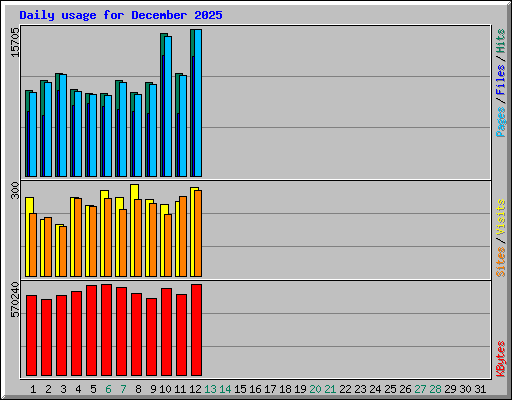Click green weekend day 27 label

(x=420, y=389)
